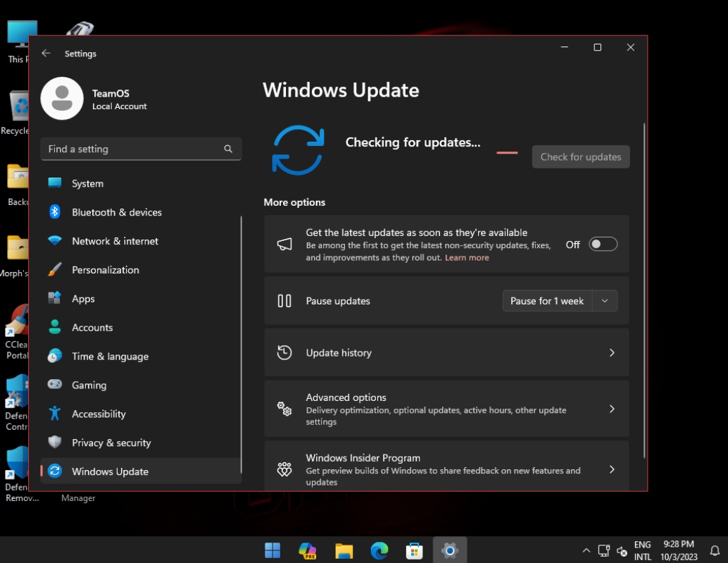Go to Bluetooth & devices settings
The width and height of the screenshot is (728, 563).
[141, 212]
